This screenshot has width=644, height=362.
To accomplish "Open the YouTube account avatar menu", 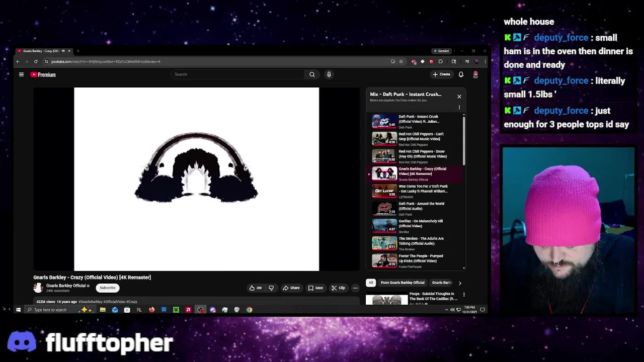I will [475, 74].
